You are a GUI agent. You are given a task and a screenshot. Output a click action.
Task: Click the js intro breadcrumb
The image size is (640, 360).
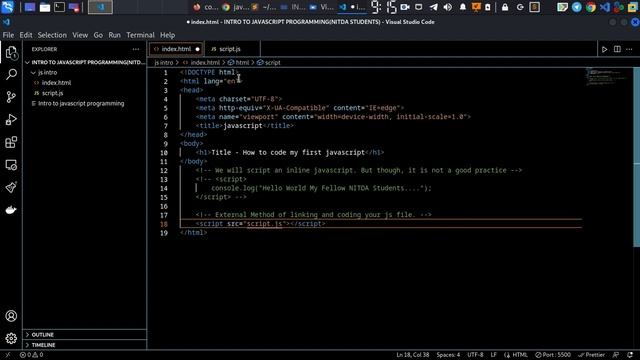pyautogui.click(x=164, y=62)
